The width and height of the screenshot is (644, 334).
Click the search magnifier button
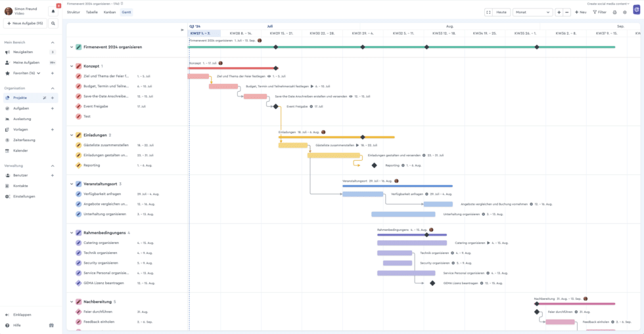[x=53, y=24]
